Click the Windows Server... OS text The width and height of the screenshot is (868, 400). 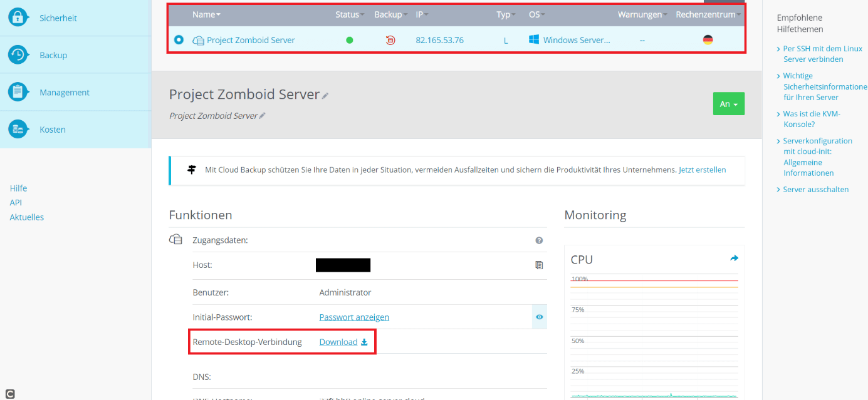577,40
